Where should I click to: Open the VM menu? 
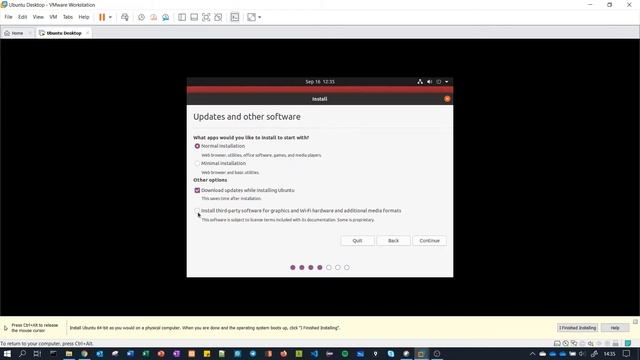coord(53,17)
